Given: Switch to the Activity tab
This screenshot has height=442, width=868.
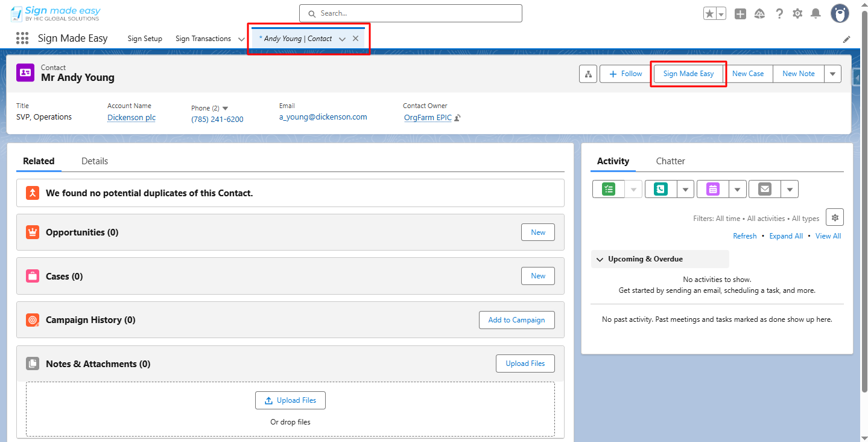Looking at the screenshot, I should tap(613, 161).
